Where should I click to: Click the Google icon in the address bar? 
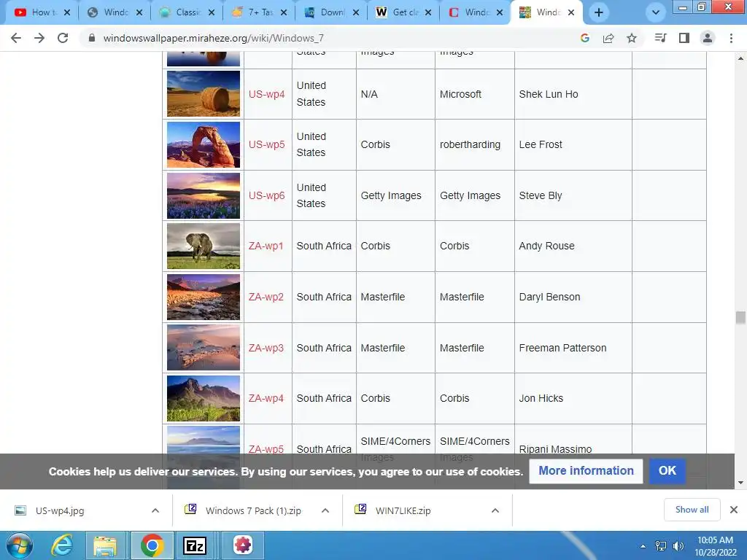coord(585,38)
